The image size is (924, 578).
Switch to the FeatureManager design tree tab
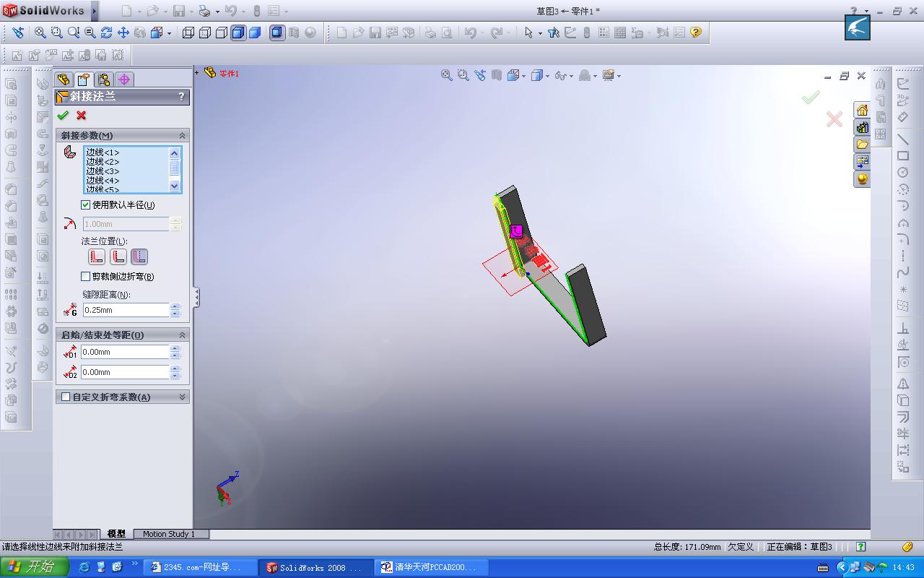coord(64,79)
